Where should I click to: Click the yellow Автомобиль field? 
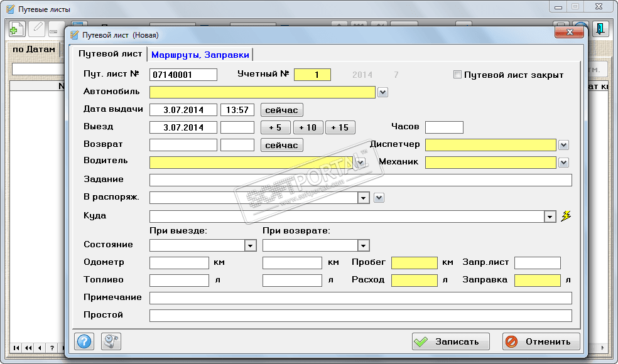pos(263,92)
